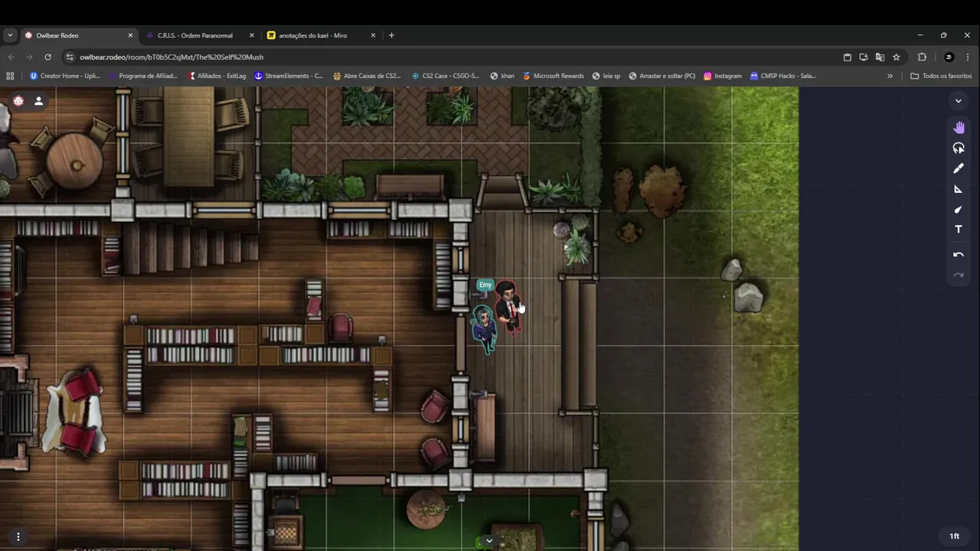980x551 pixels.
Task: Select the Drawing pencil tool
Action: [x=959, y=168]
